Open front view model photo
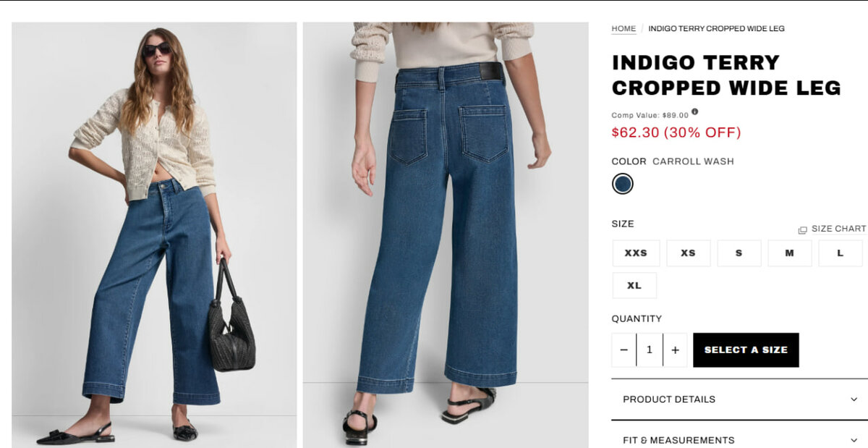 pos(154,234)
